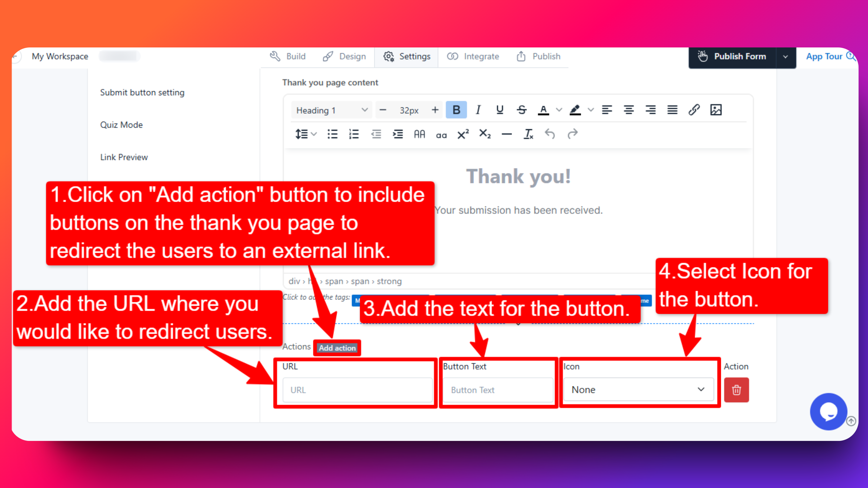Screen dimensions: 868x488
Task: Click the Thank you! heading text
Action: pos(518,176)
